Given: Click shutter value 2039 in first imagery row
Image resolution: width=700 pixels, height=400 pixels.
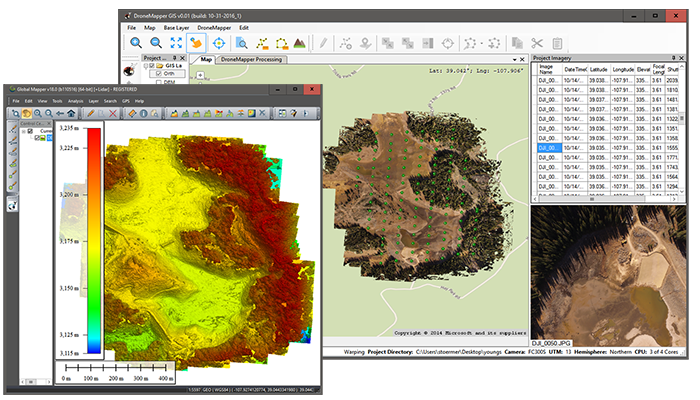Looking at the screenshot, I should point(672,80).
